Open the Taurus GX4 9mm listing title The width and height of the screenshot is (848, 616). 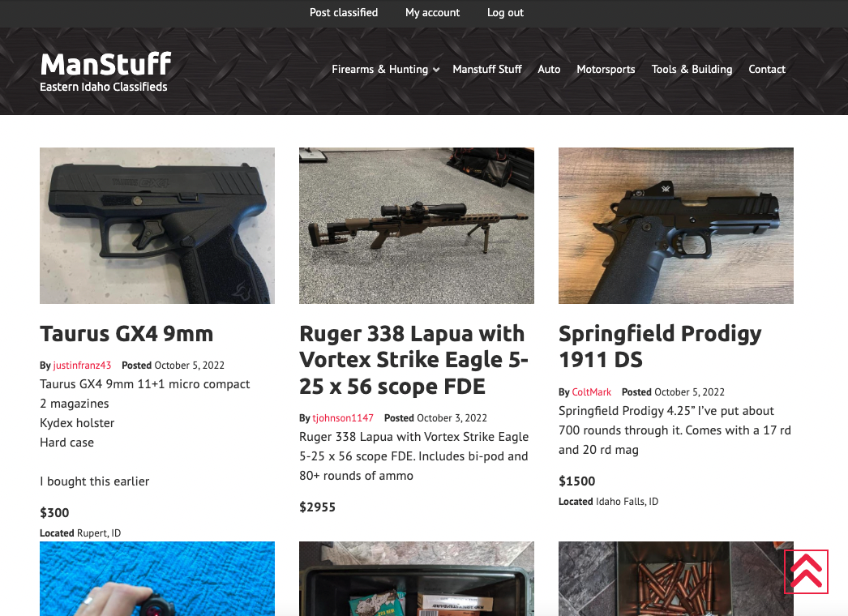(126, 334)
